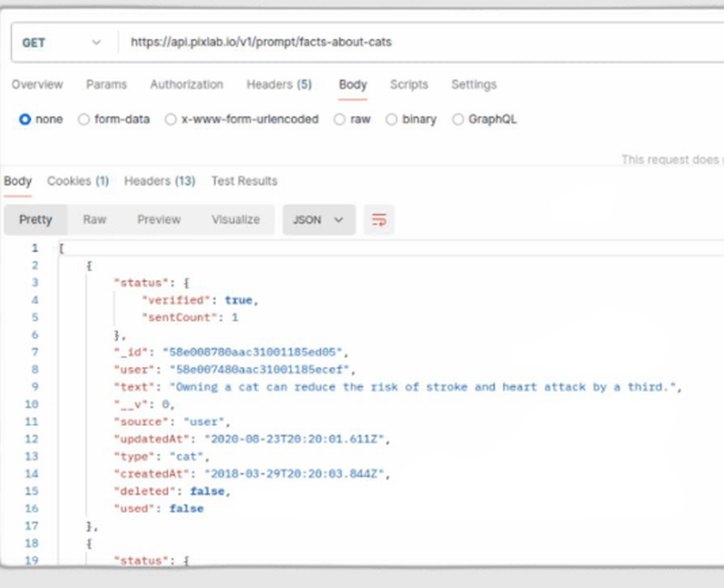Select x-www-form-urlencoded body option
The image size is (724, 588).
(x=242, y=119)
